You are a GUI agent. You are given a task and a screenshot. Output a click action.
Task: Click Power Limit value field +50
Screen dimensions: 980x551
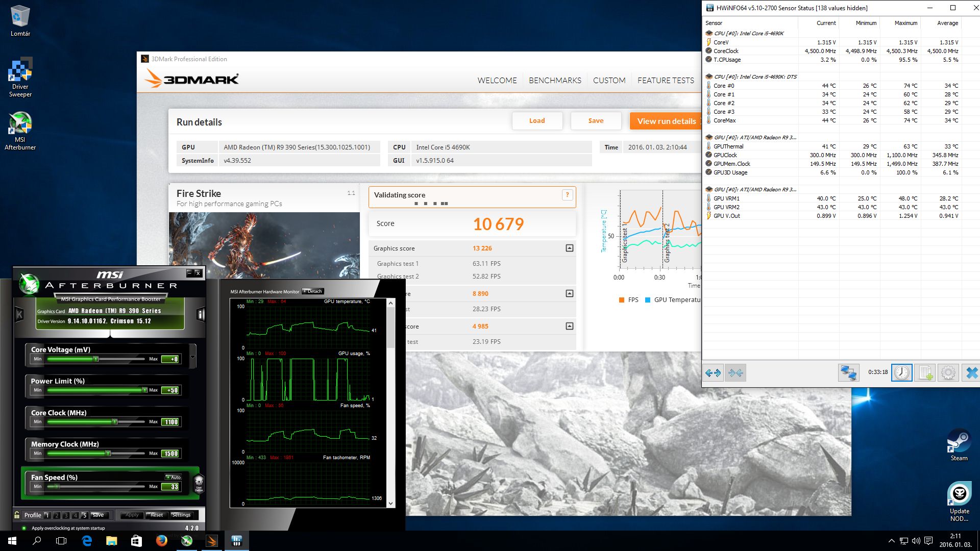pos(170,390)
